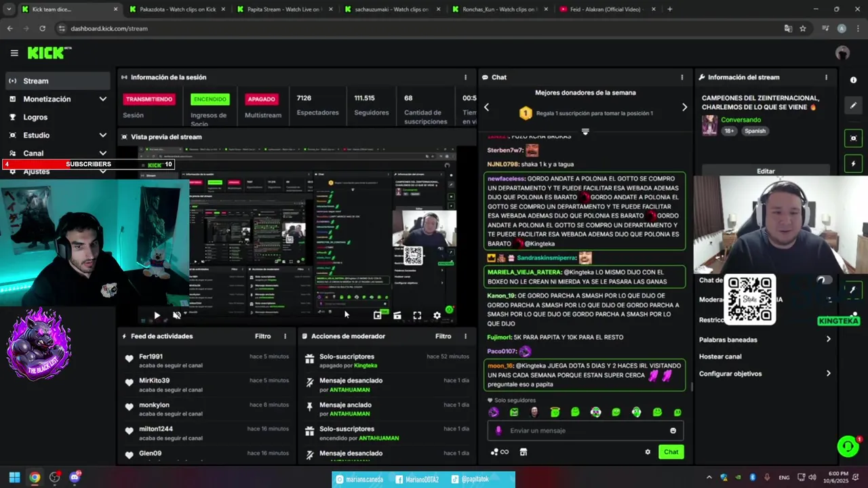868x488 pixels.
Task: Click the focus-eye icon in the right rail
Action: (x=853, y=138)
